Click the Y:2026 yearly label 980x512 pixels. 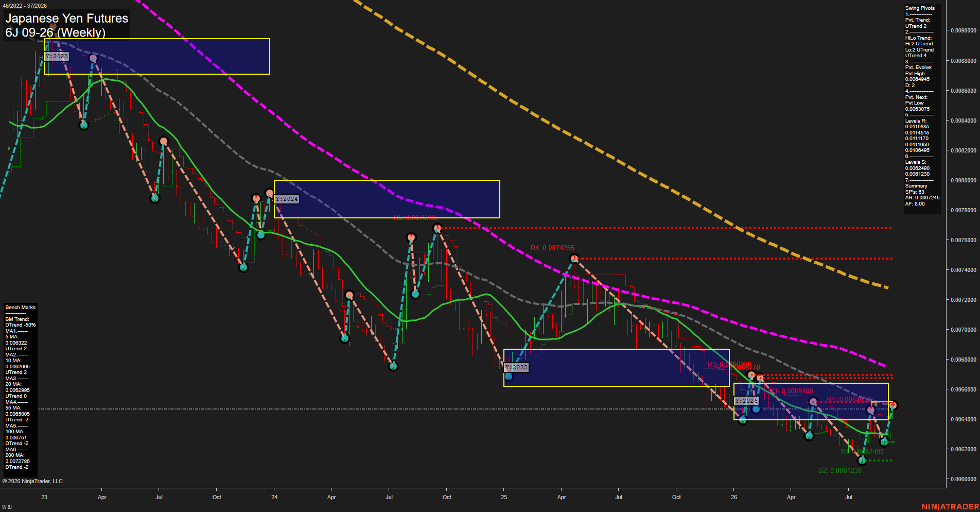pyautogui.click(x=746, y=401)
